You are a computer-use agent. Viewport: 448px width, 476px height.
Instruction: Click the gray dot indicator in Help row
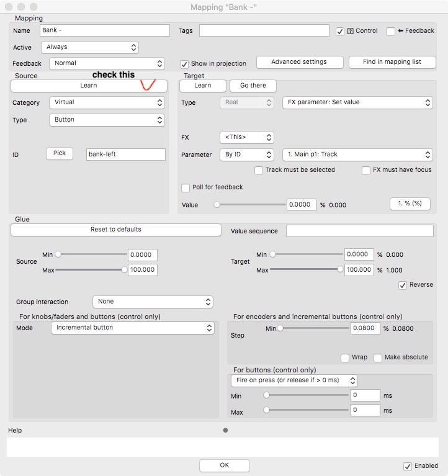click(x=225, y=430)
